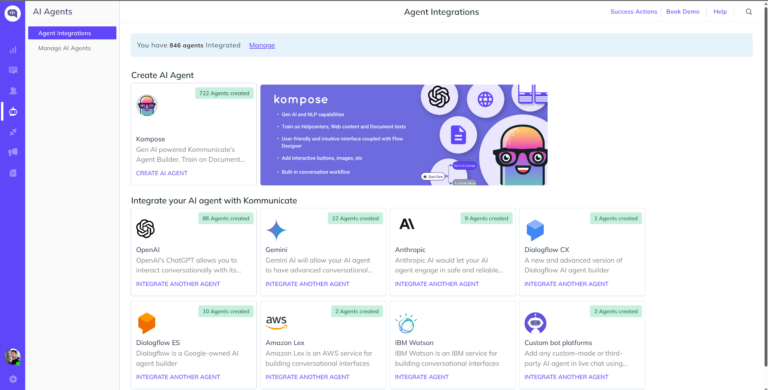
Task: Click INTEGRATE ANOTHER AGENT under Dialogflow CX
Action: (566, 284)
